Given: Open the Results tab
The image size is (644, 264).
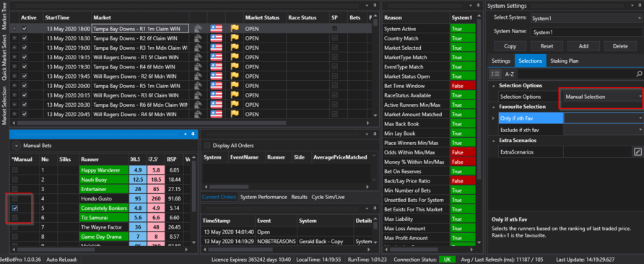Looking at the screenshot, I should [299, 197].
